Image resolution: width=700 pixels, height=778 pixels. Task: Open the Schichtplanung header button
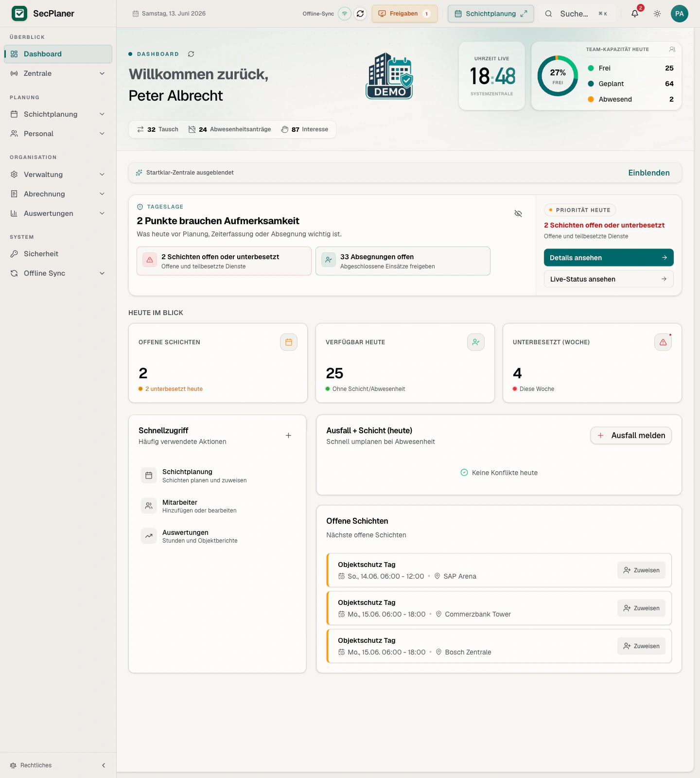pos(490,14)
